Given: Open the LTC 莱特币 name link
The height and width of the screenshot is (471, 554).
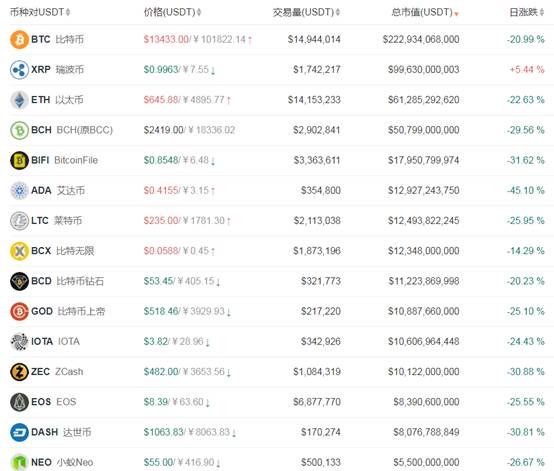Looking at the screenshot, I should [57, 221].
